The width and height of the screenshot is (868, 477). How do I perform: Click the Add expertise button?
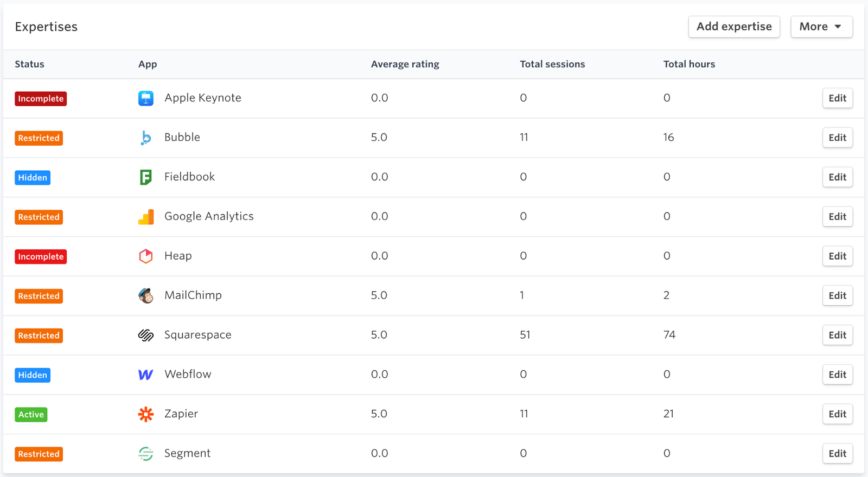(x=734, y=27)
